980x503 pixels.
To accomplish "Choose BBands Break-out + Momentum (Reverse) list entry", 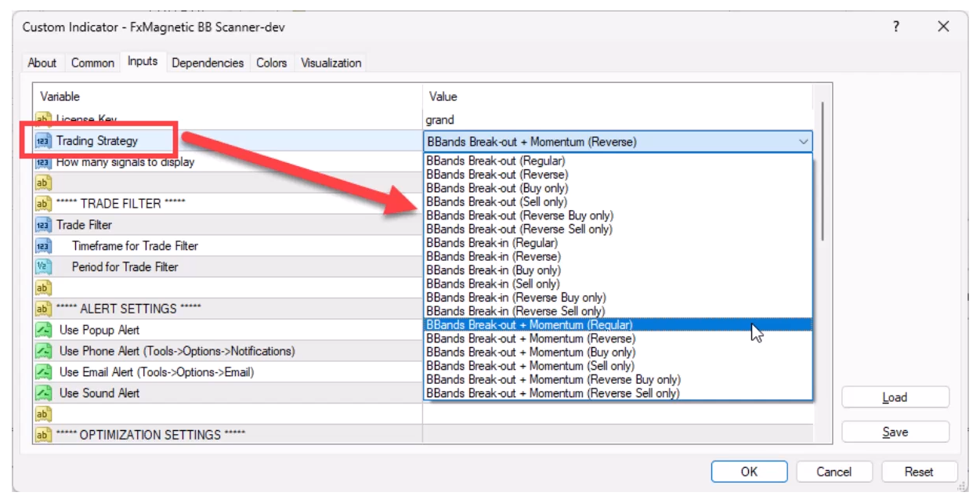I will point(618,338).
